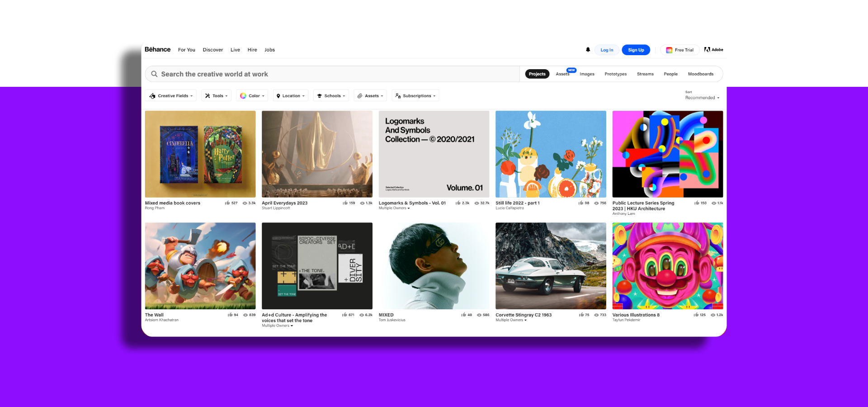This screenshot has width=868, height=407.
Task: Click the Color filter wheel
Action: pos(244,95)
